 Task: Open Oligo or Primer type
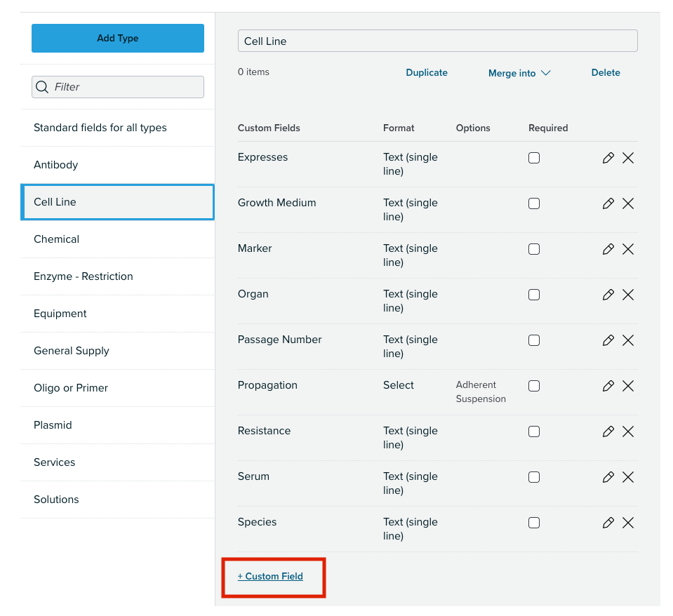(x=118, y=388)
